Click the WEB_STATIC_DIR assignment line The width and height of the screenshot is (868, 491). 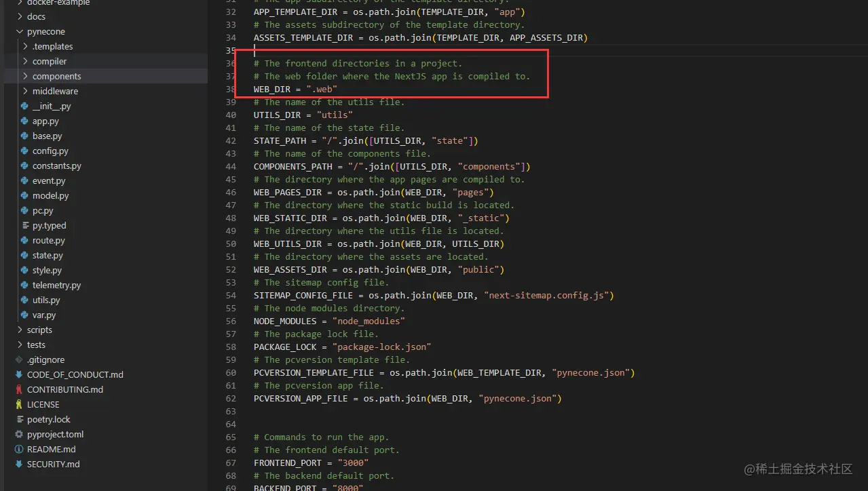pyautogui.click(x=381, y=218)
